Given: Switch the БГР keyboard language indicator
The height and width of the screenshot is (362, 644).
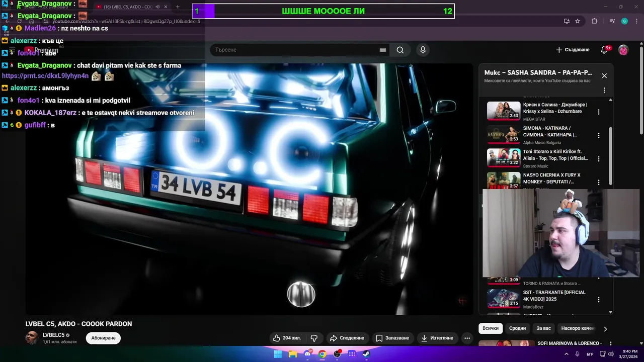Looking at the screenshot, I should 590,354.
